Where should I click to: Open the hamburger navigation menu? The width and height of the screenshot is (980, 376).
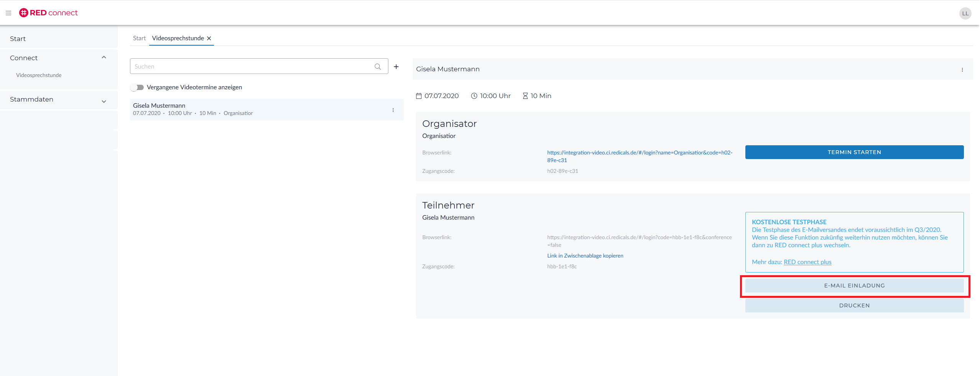8,13
